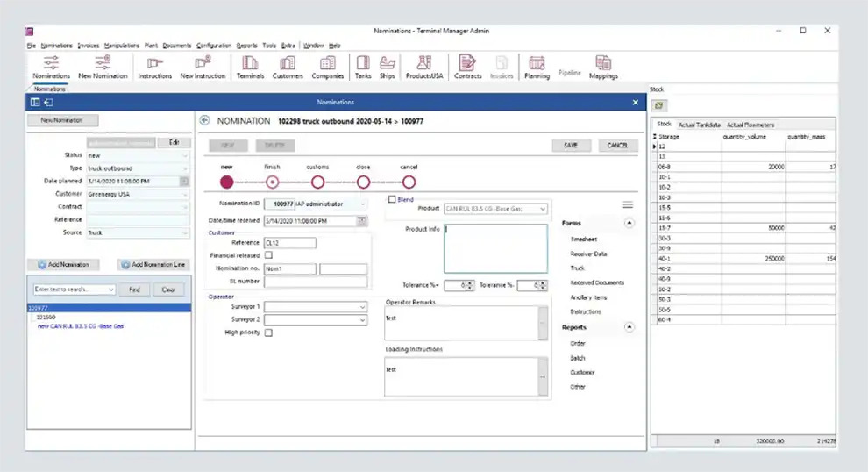Click the New Nomination toolbar icon
This screenshot has width=868, height=472.
pyautogui.click(x=103, y=67)
